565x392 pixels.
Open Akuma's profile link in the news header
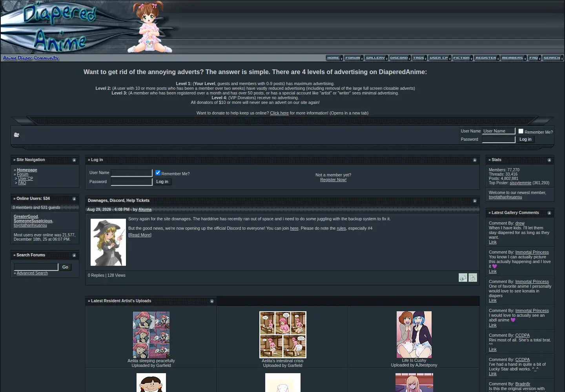(x=145, y=210)
